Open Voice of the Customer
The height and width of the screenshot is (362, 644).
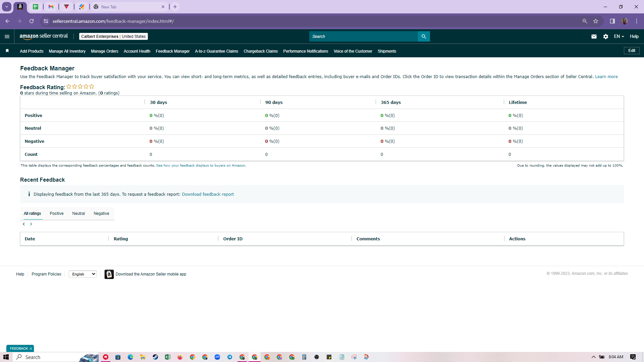click(353, 51)
